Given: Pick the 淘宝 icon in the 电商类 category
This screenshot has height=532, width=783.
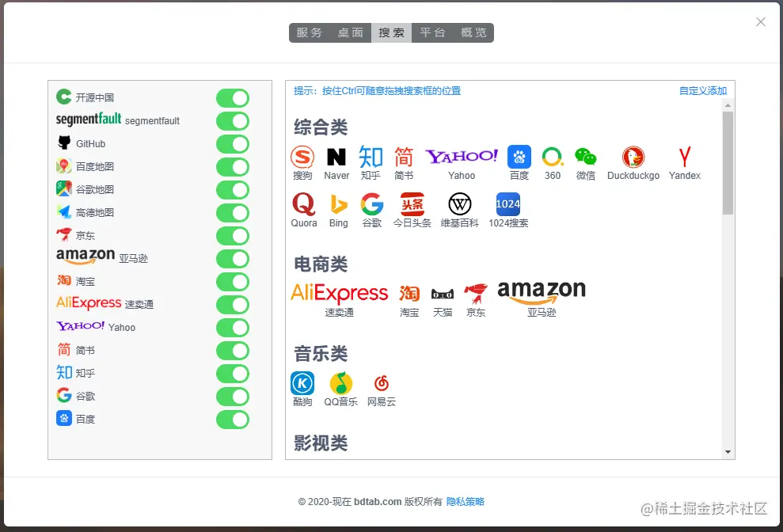Looking at the screenshot, I should 409,293.
